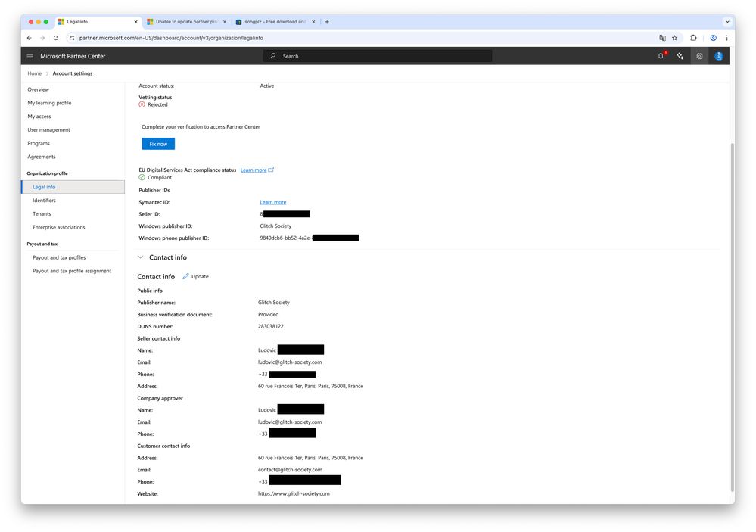Click the Active account status value
Image resolution: width=756 pixels, height=532 pixels.
[x=266, y=86]
